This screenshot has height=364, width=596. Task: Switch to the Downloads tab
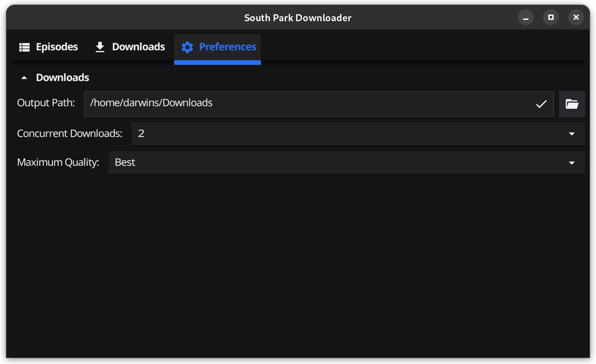pos(130,47)
